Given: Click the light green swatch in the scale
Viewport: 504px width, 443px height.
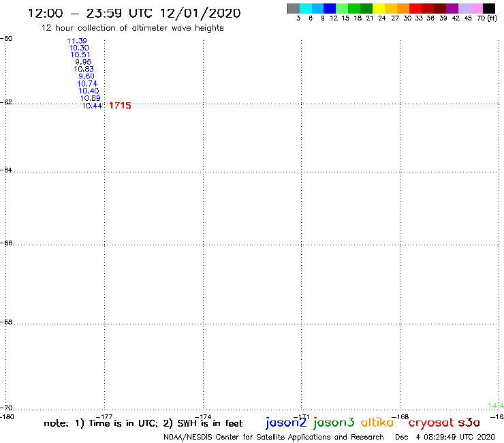Looking at the screenshot, I should [x=343, y=8].
